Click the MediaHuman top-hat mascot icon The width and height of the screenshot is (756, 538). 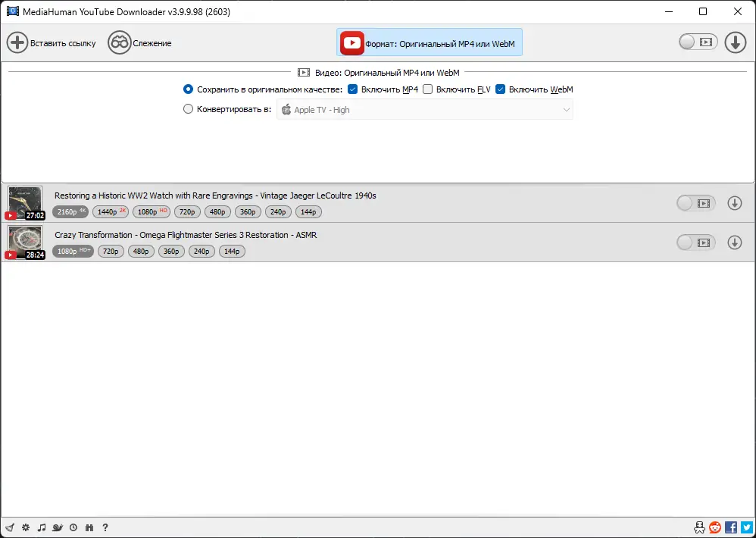pyautogui.click(x=700, y=527)
